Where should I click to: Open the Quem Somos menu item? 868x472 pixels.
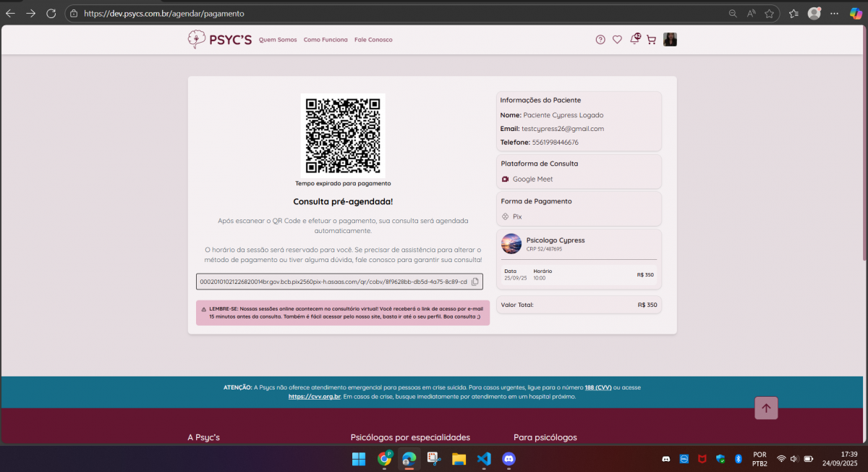point(278,40)
